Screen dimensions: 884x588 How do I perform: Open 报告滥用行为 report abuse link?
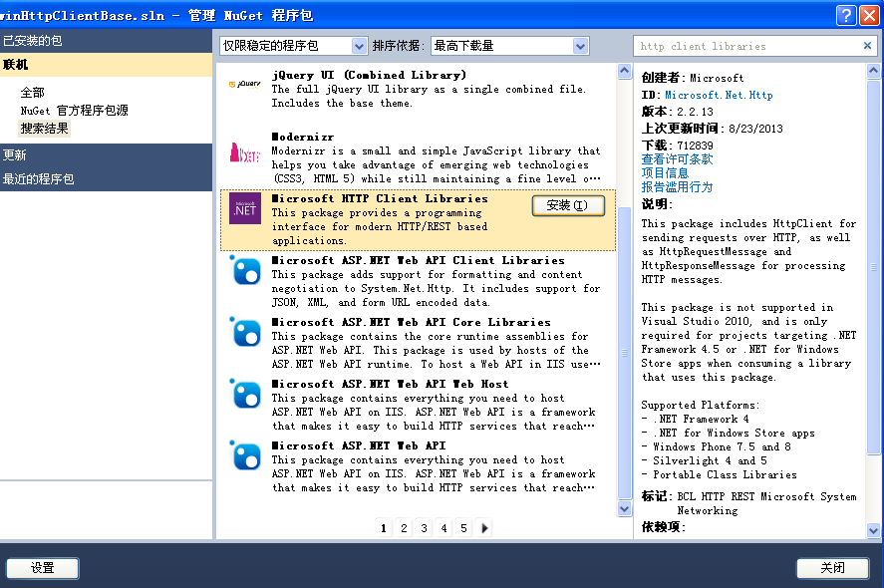pos(677,187)
